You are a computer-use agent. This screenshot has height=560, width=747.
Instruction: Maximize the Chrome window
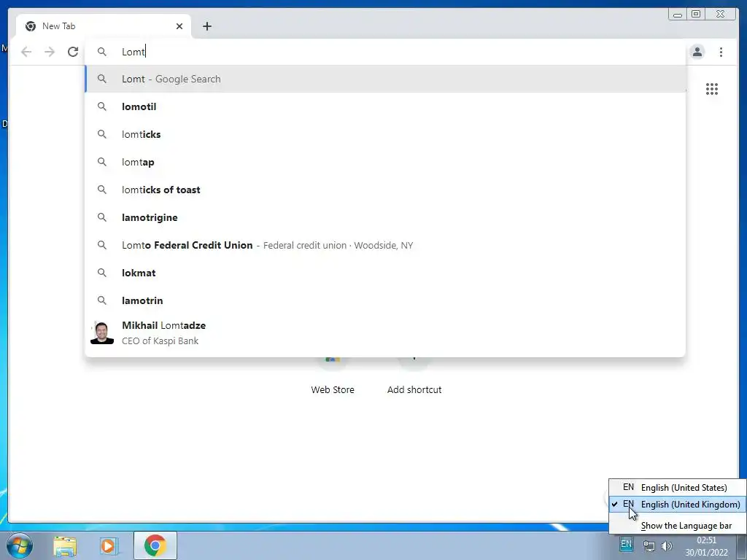point(695,15)
